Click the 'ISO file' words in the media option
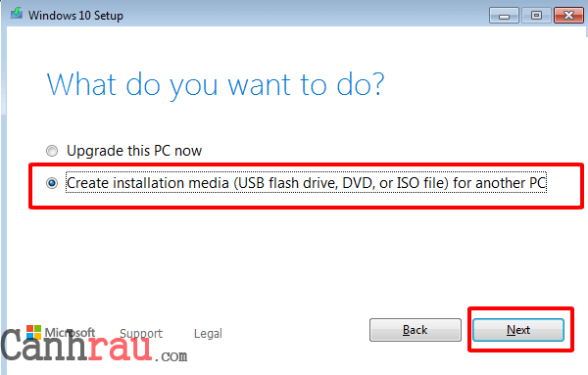Image resolution: width=588 pixels, height=375 pixels. [x=421, y=183]
